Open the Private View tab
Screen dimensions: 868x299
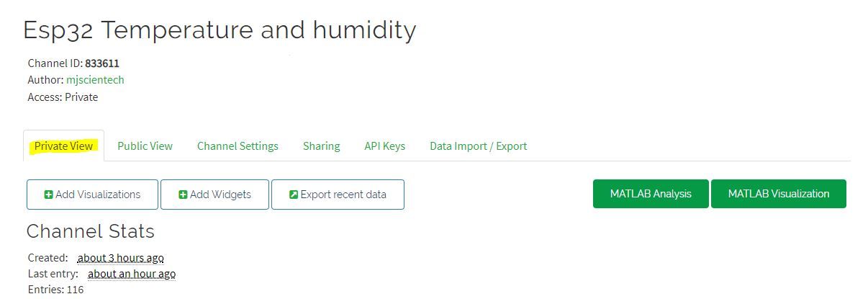click(x=64, y=146)
